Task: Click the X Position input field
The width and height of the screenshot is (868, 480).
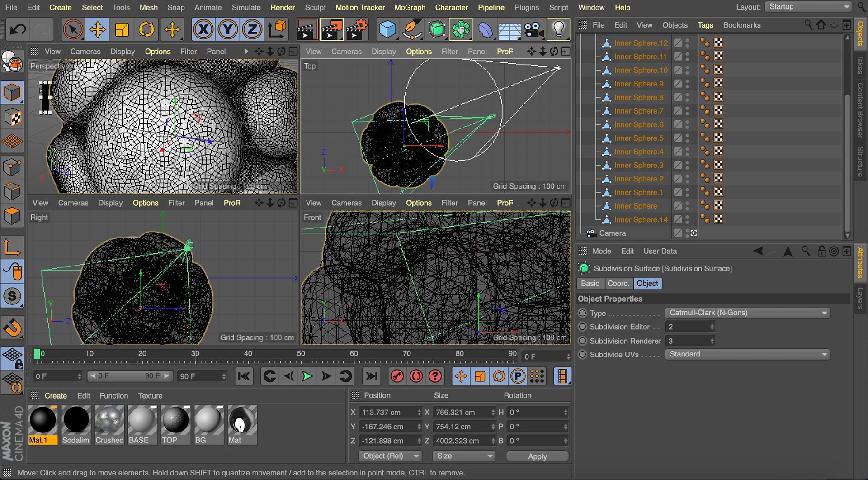Action: click(390, 413)
